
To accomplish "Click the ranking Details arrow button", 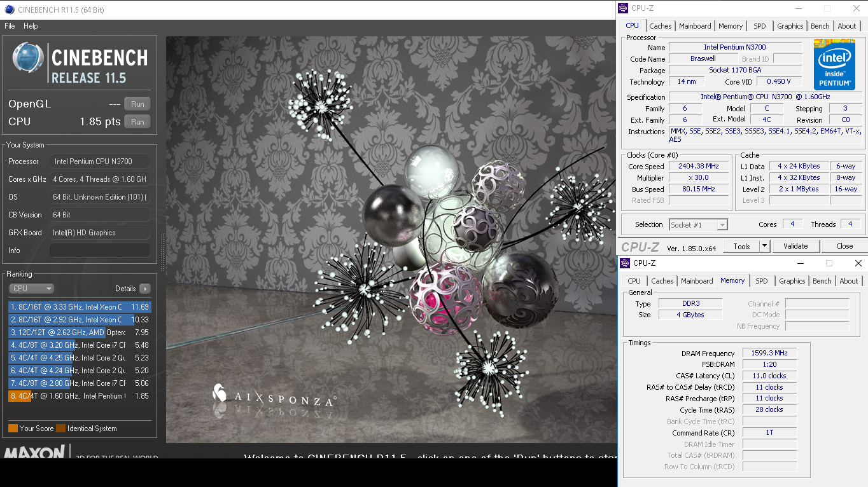I will tap(145, 289).
